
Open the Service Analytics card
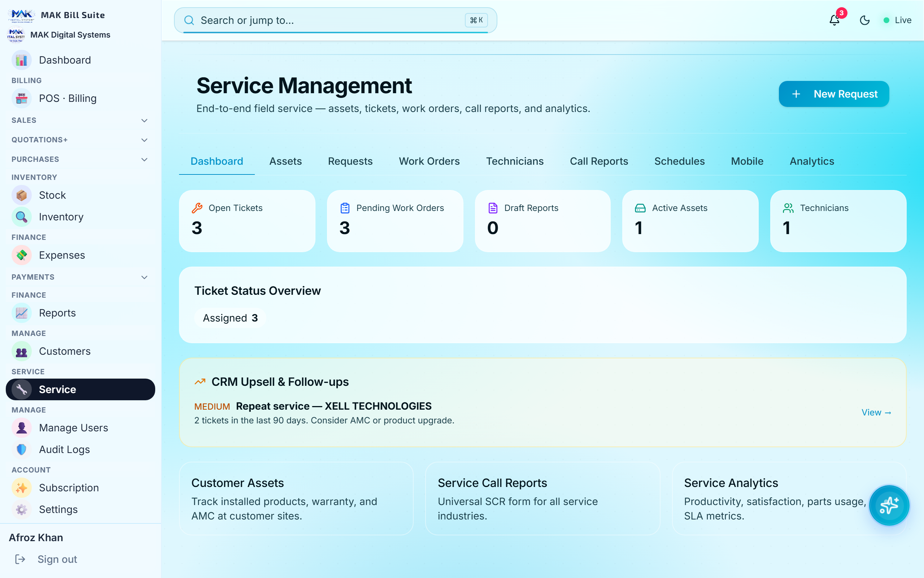pos(789,499)
